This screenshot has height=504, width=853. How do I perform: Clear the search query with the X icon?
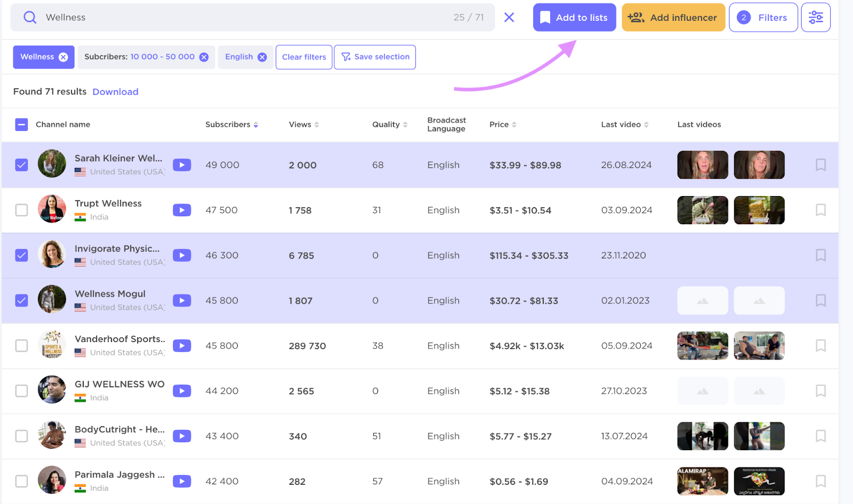click(x=509, y=17)
